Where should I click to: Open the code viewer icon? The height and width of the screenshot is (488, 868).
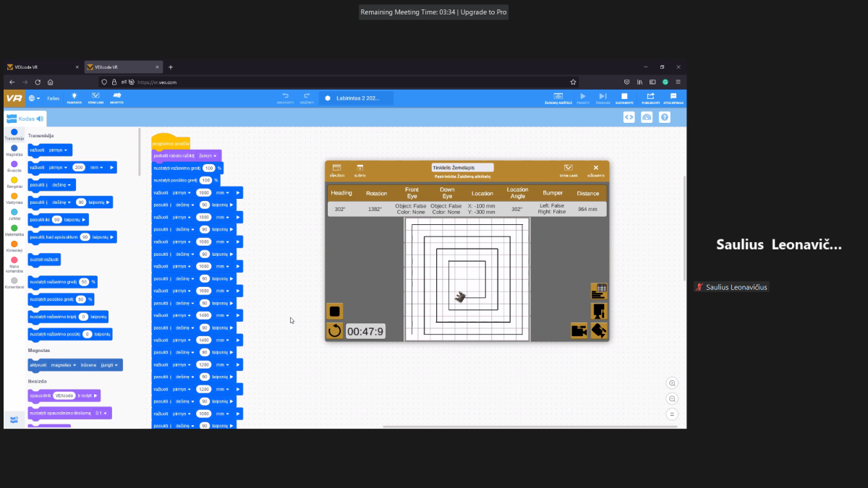point(629,117)
